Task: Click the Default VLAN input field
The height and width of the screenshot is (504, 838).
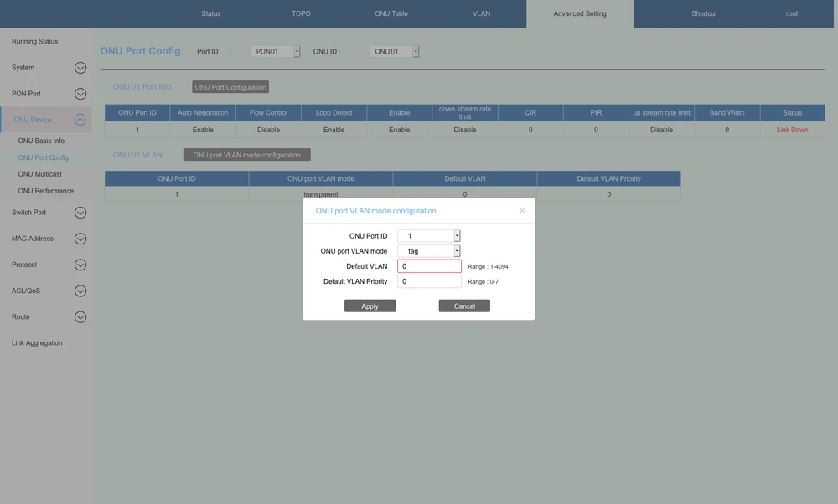Action: [x=429, y=266]
